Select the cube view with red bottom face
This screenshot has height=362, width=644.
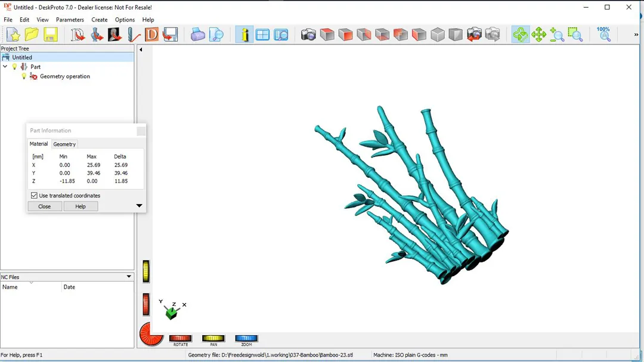pyautogui.click(x=382, y=35)
